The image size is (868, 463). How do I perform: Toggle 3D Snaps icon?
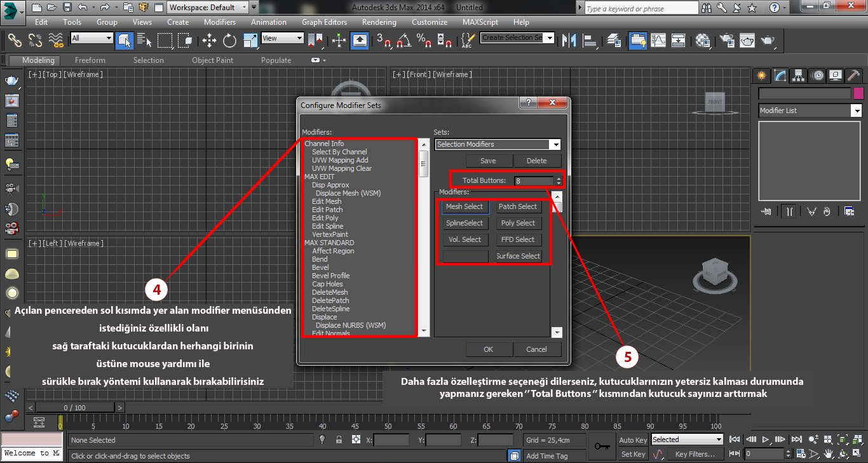click(x=384, y=40)
